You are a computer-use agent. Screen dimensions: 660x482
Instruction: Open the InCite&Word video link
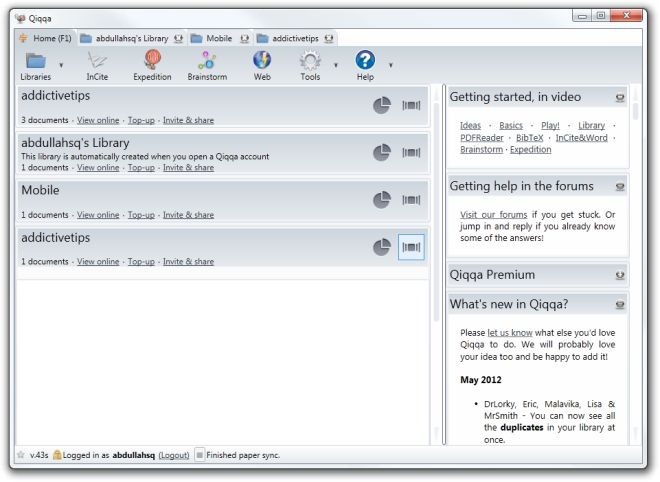[581, 138]
